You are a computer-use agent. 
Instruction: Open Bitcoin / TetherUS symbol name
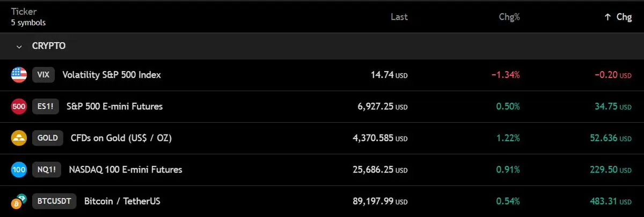coord(122,201)
